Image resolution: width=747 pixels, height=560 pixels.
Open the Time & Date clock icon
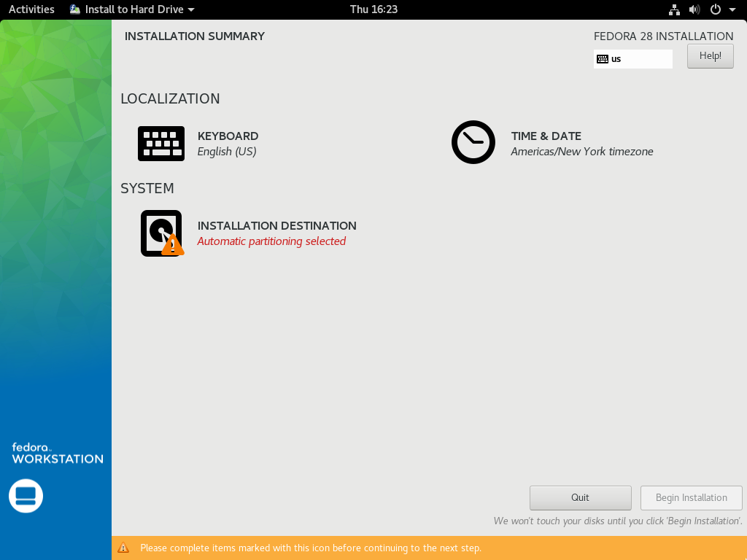473,142
